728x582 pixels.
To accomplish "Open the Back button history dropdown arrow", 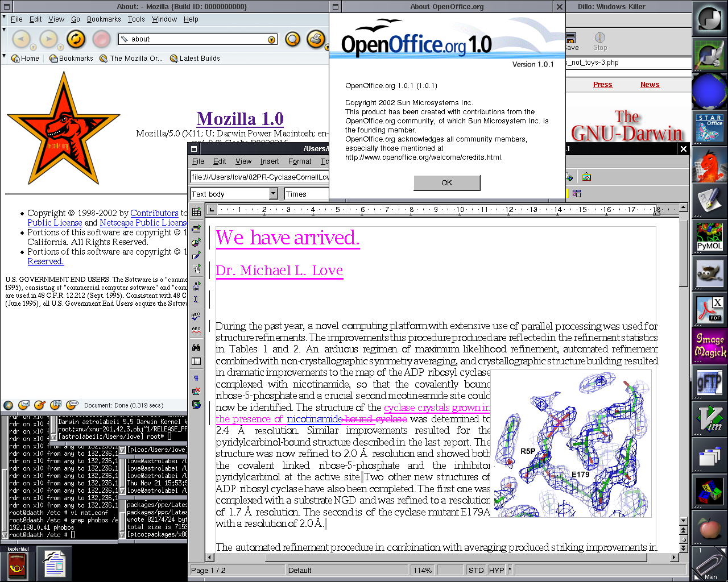I will point(33,47).
